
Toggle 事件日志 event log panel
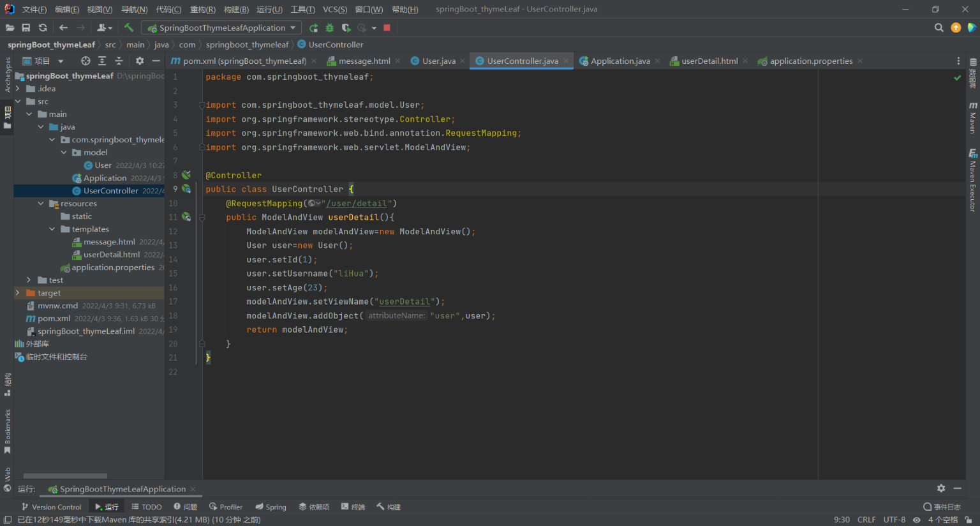[x=942, y=507]
